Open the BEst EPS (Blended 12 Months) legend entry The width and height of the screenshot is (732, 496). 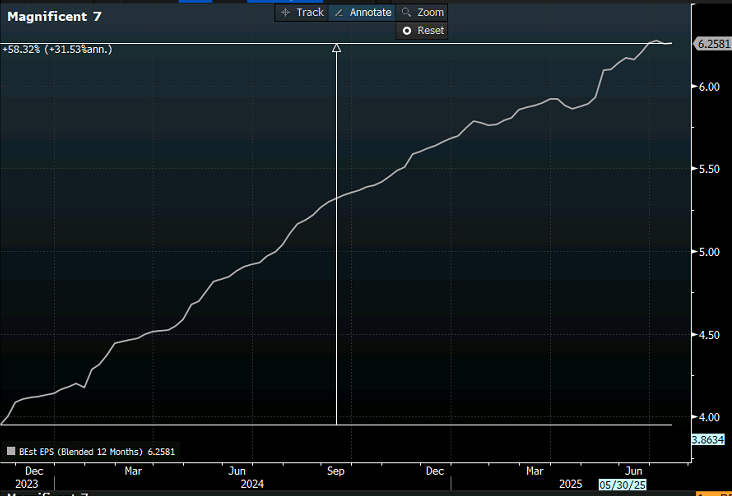click(x=91, y=452)
